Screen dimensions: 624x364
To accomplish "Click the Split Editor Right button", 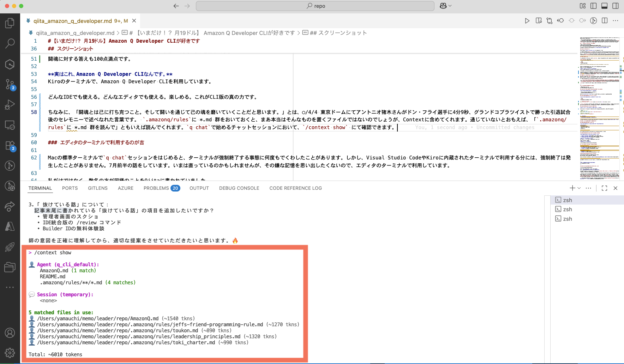I will tap(605, 21).
